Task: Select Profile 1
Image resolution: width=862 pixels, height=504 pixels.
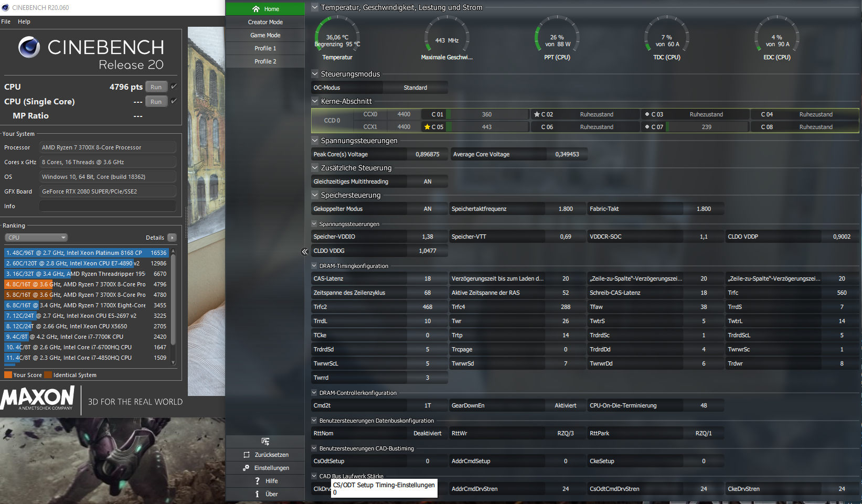Action: pos(265,48)
